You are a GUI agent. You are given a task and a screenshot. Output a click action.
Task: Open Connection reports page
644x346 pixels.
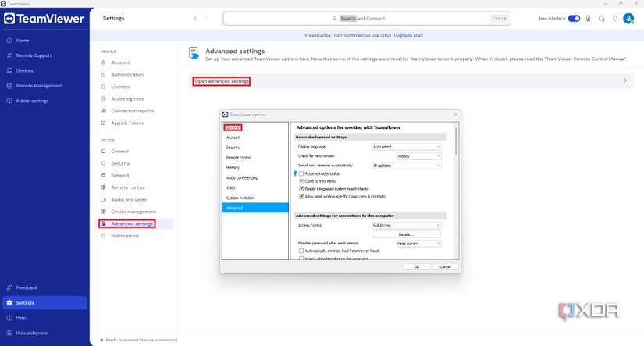pos(132,111)
